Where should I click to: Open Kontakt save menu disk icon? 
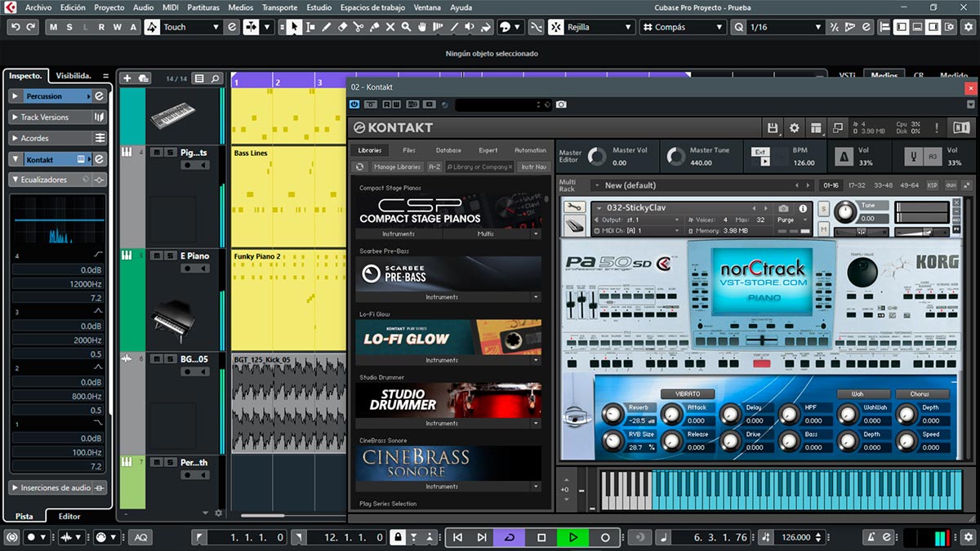coord(773,127)
